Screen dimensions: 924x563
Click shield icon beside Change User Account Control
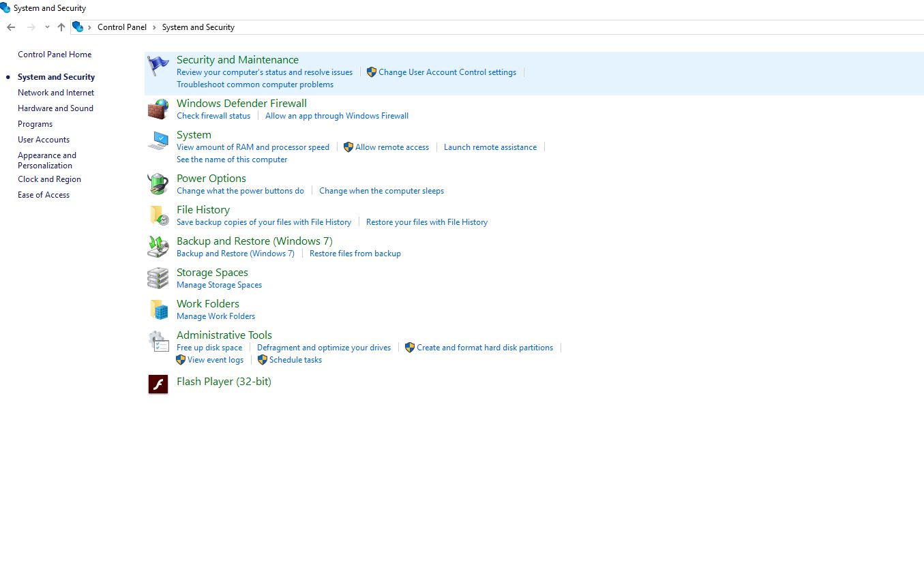point(372,72)
